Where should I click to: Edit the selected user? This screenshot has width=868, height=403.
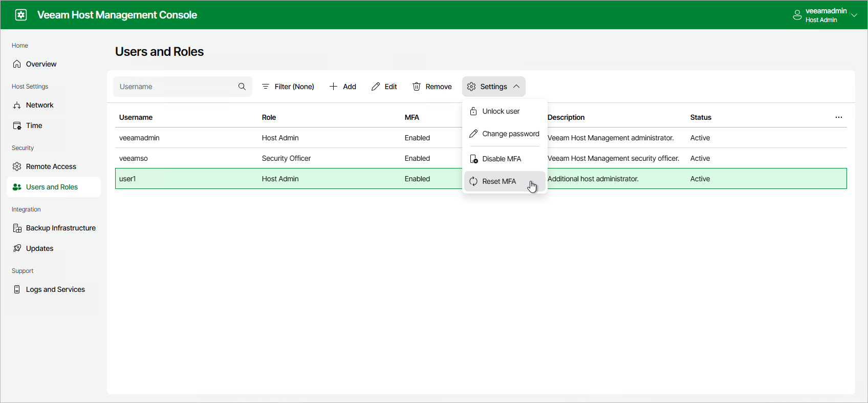tap(384, 87)
